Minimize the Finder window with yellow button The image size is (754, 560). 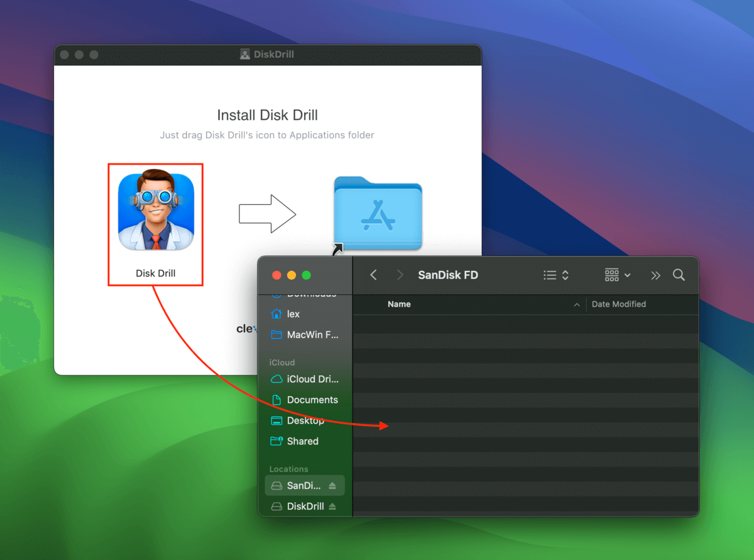pyautogui.click(x=292, y=275)
